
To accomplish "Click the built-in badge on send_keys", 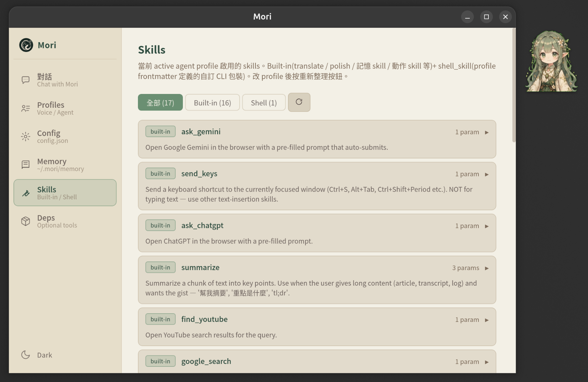I will click(160, 174).
